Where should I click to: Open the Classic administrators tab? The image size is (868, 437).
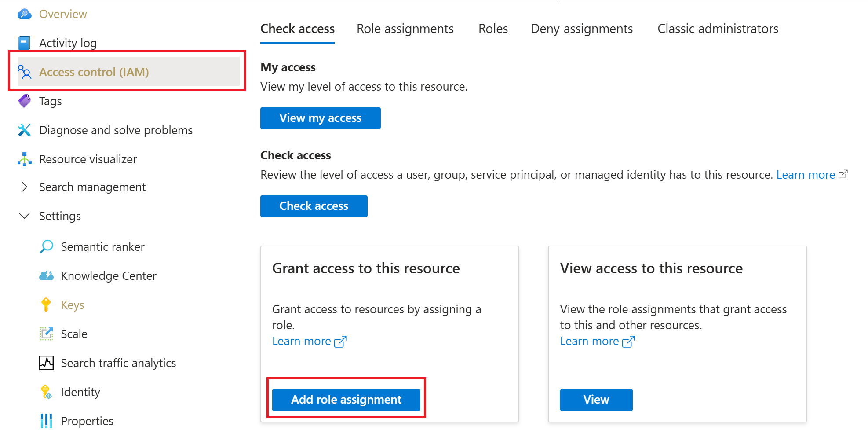(717, 28)
